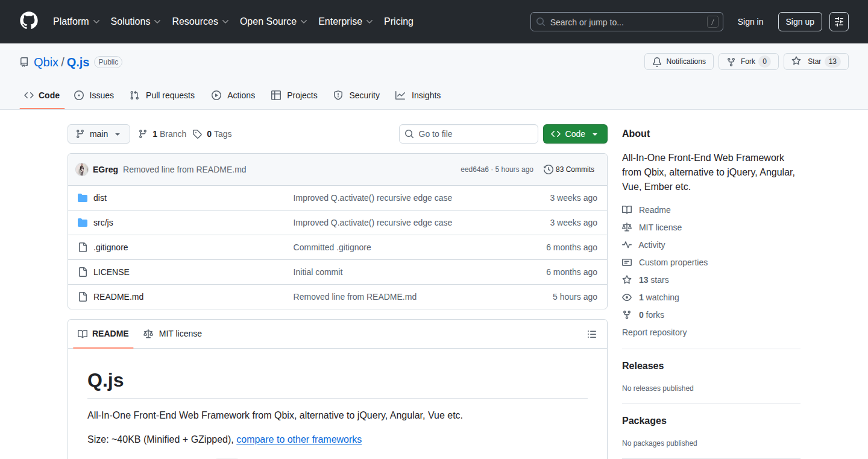
Task: Expand the Solutions menu
Action: (136, 21)
